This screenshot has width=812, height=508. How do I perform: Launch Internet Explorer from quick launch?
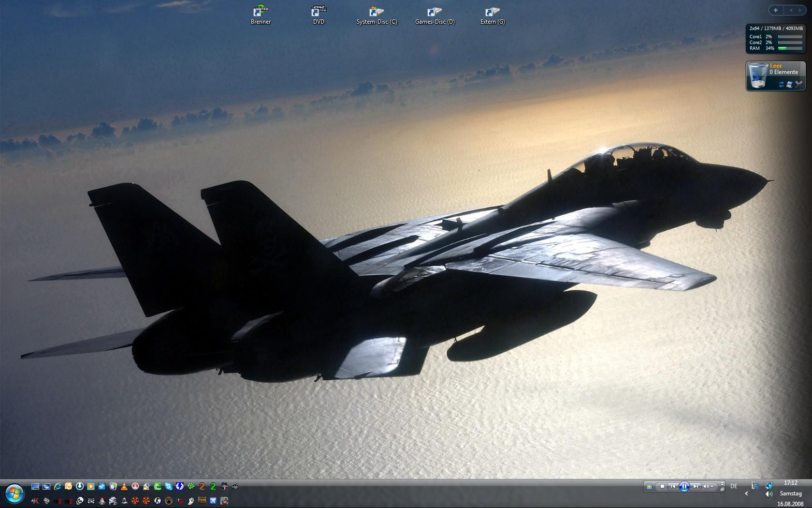(x=58, y=486)
